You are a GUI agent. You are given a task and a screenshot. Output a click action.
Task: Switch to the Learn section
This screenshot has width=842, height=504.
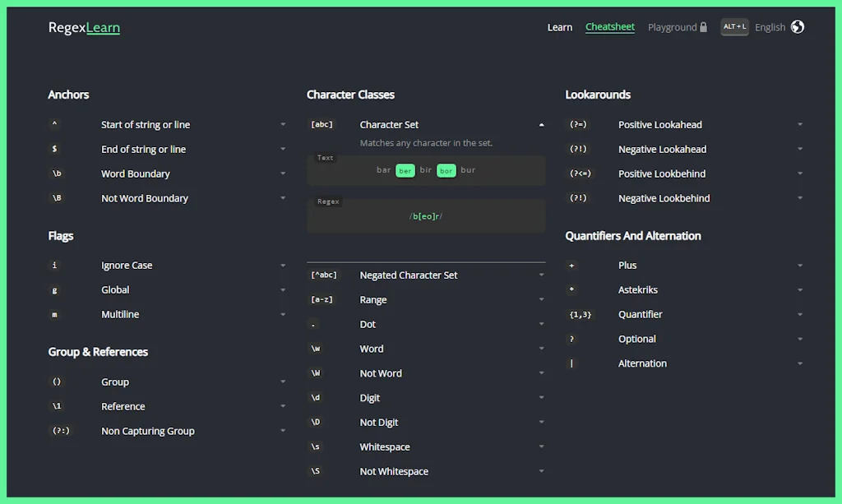coord(560,27)
